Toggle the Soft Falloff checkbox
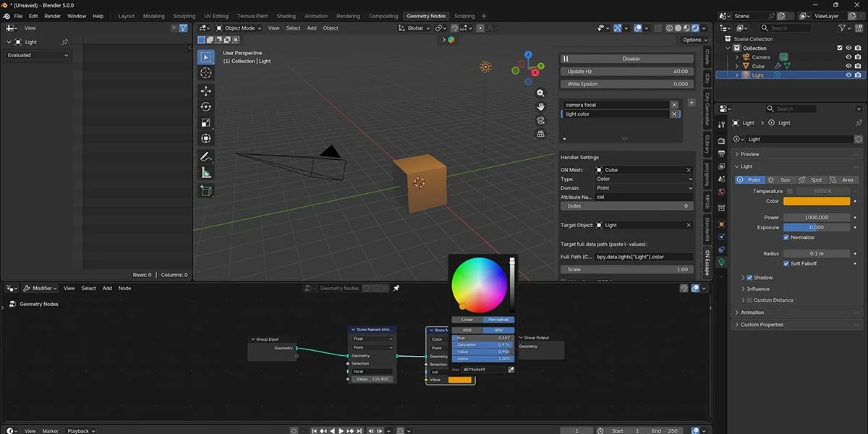The image size is (868, 434). coord(786,263)
